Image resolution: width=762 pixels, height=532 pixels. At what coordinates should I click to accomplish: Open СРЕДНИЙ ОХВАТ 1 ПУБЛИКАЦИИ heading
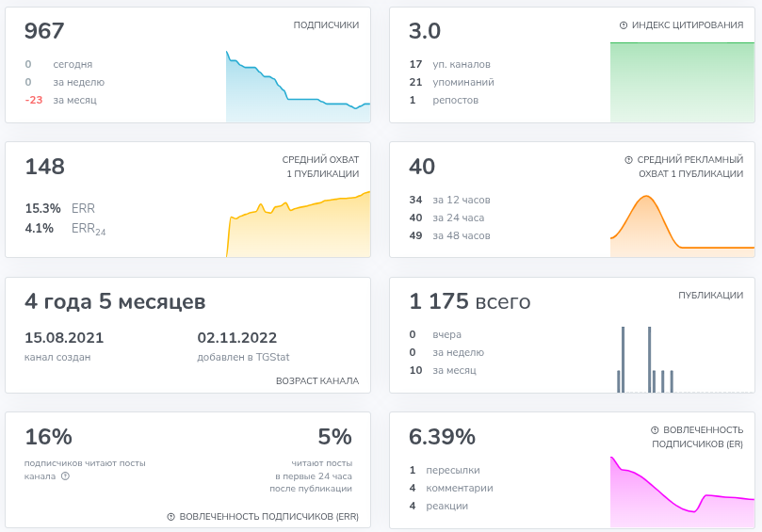(x=321, y=167)
